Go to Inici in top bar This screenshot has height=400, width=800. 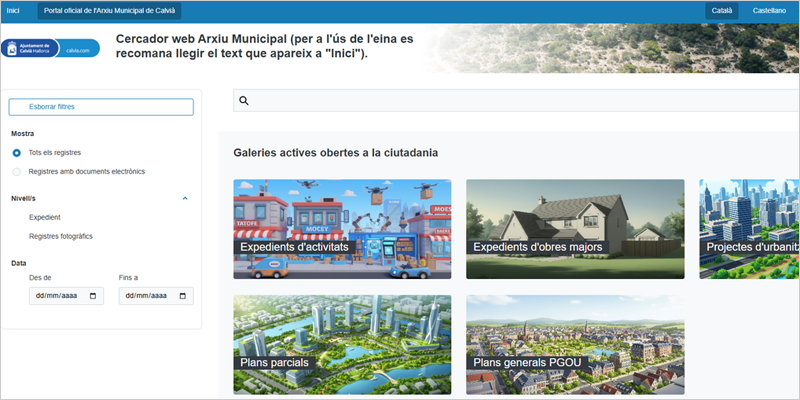pos(13,11)
